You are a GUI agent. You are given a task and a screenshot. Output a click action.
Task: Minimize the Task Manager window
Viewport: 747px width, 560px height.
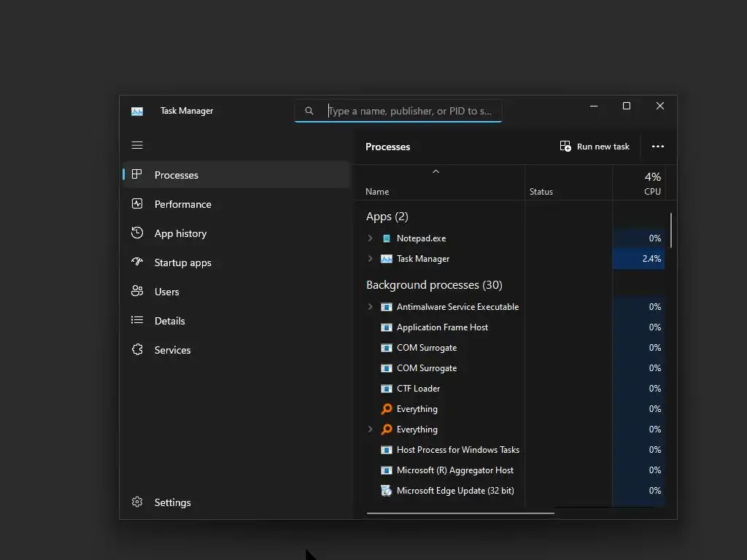pos(594,106)
